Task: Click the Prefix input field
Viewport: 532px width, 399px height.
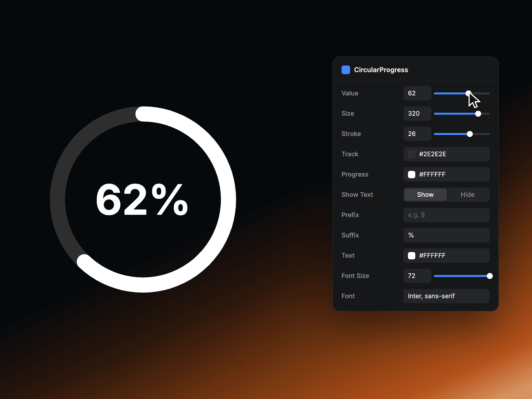Action: pyautogui.click(x=447, y=215)
